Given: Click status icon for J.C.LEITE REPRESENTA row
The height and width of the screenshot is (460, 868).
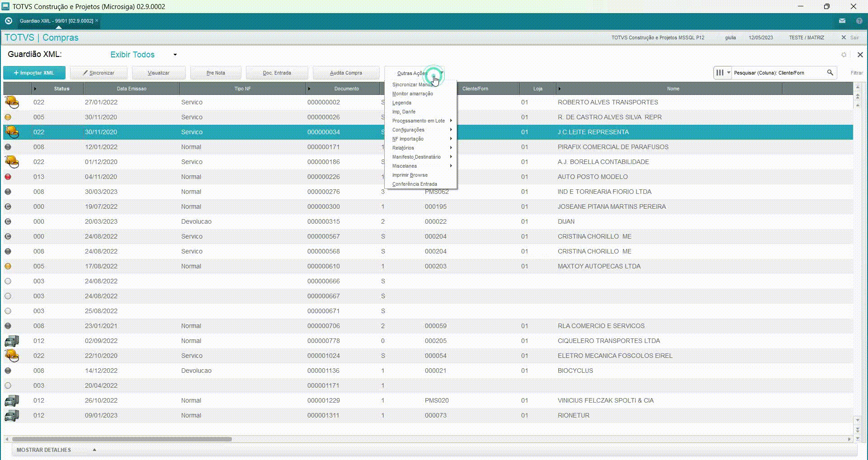Looking at the screenshot, I should (12, 132).
